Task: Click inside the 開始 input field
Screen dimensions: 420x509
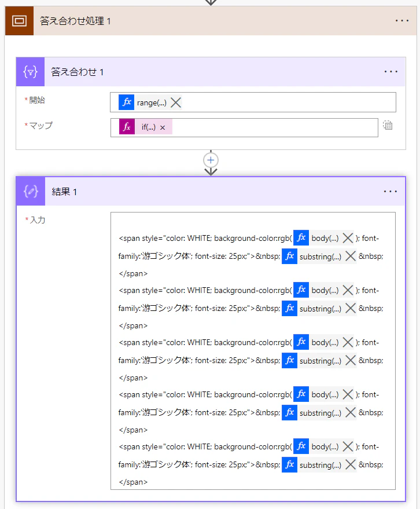Action: pos(253,102)
